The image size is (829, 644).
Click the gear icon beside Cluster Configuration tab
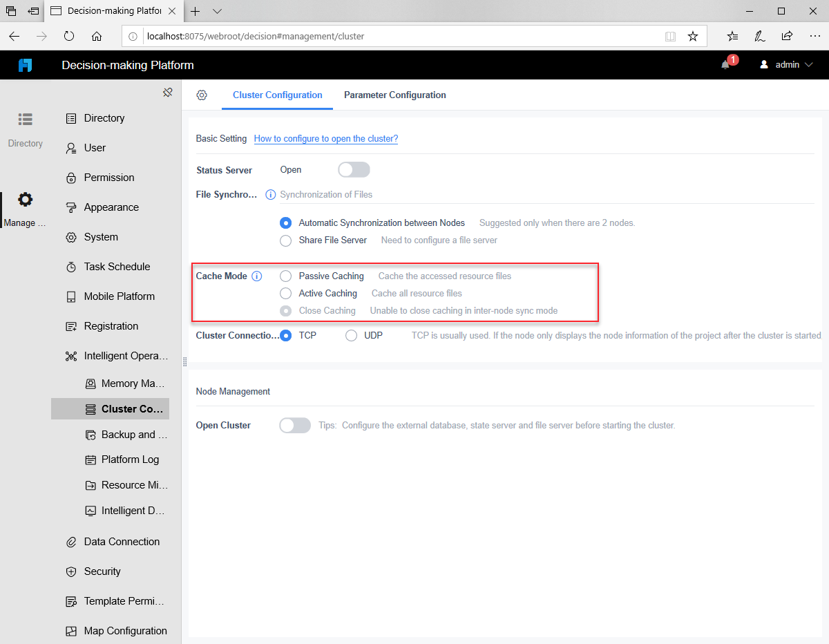click(x=201, y=95)
